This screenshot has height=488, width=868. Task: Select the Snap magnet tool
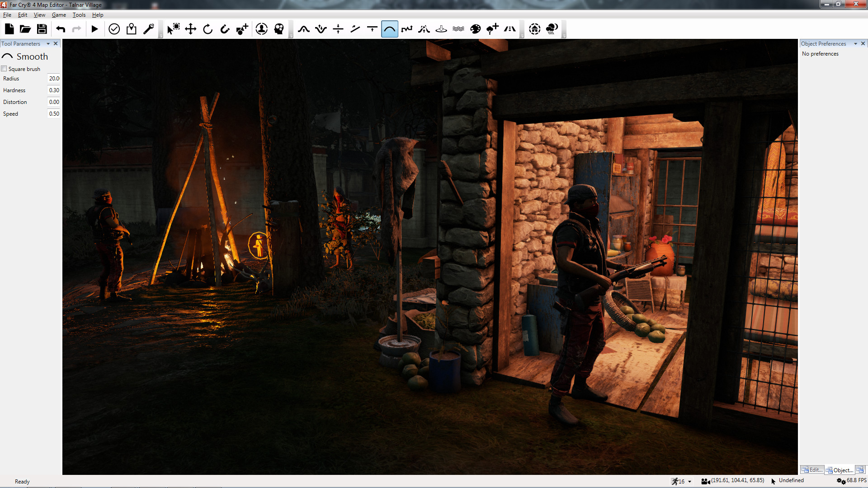pyautogui.click(x=225, y=29)
